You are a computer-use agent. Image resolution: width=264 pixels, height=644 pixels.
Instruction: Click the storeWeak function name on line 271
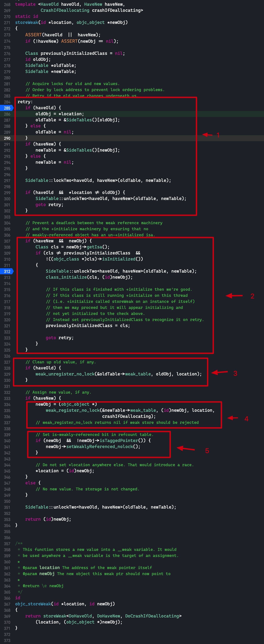tap(27, 22)
